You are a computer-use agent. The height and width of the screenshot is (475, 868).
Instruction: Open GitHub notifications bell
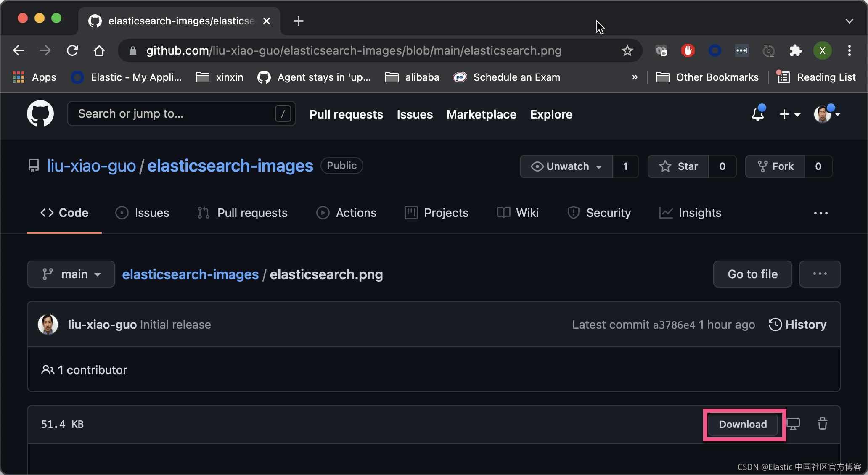tap(758, 114)
